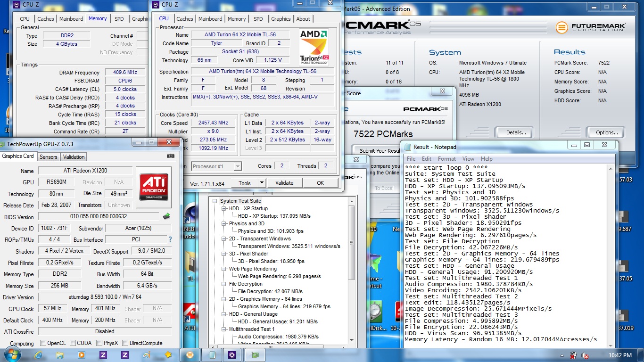Viewport: 644px width, 362px height.
Task: Switch to the Validation tab in GPU-Z
Action: (x=74, y=157)
